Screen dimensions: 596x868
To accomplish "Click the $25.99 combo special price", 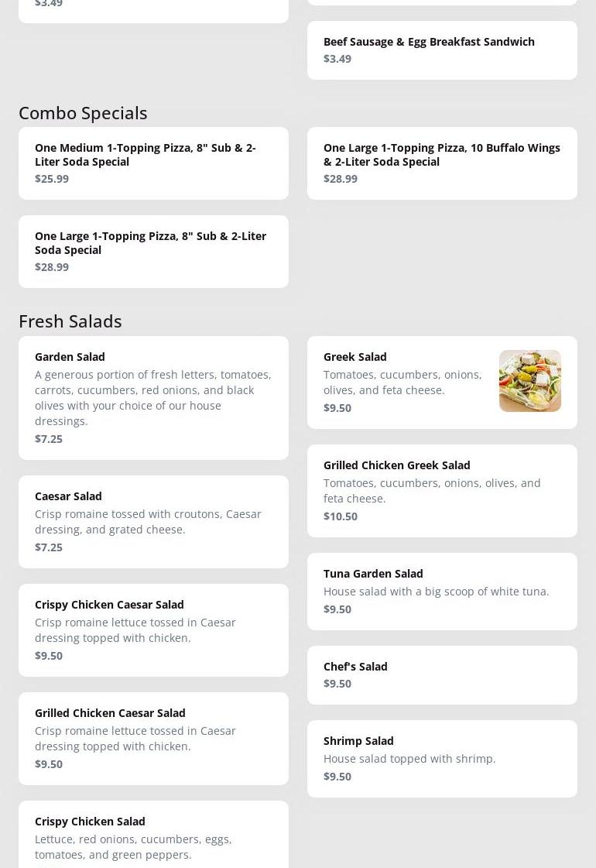I will click(52, 179).
